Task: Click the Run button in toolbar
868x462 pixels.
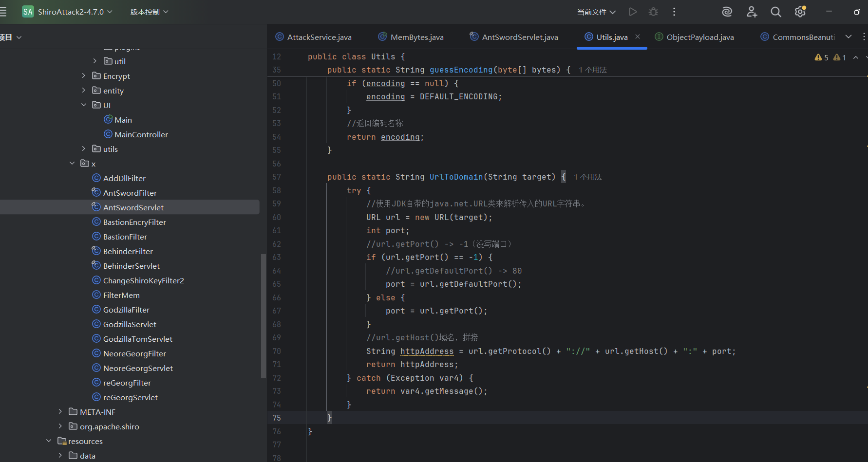Action: click(x=633, y=12)
